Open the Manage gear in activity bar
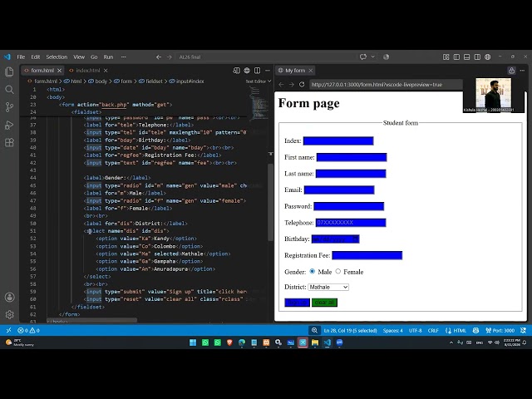 pos(9,314)
